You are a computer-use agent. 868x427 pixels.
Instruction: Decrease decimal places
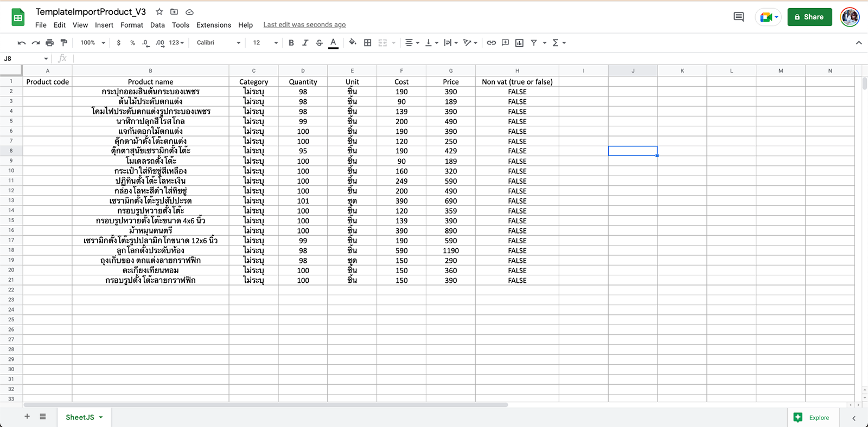145,43
